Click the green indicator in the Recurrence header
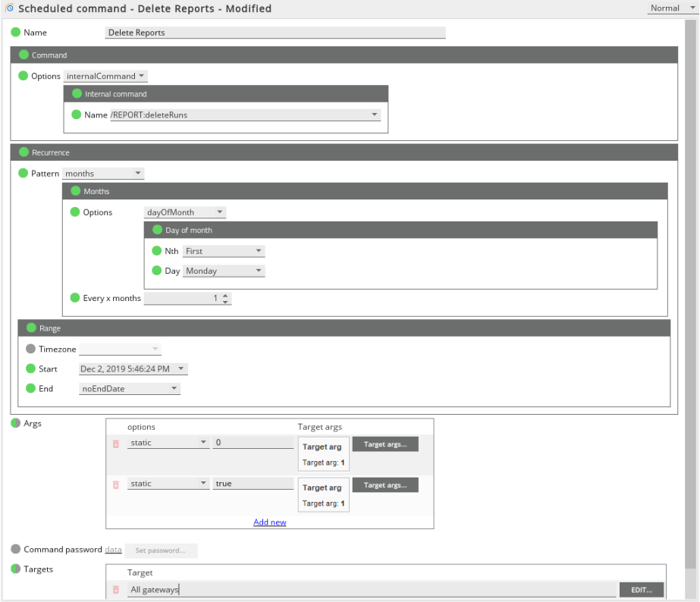Viewport: 700px width, 602px height. (24, 152)
